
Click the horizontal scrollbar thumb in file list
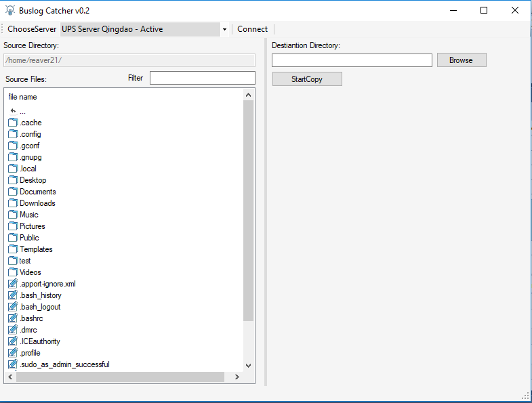tap(120, 377)
